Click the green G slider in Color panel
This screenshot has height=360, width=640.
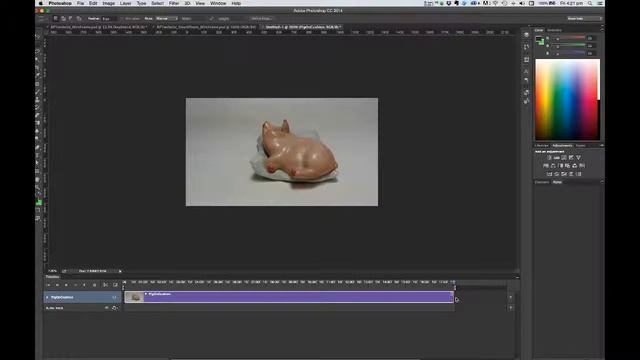pos(570,45)
